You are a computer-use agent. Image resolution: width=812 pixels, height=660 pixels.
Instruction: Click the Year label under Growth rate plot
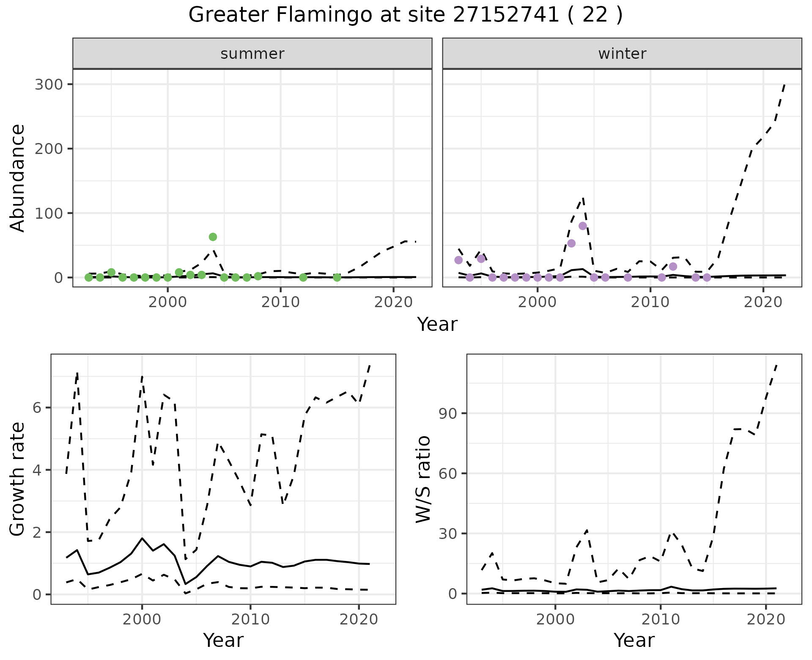pyautogui.click(x=223, y=640)
